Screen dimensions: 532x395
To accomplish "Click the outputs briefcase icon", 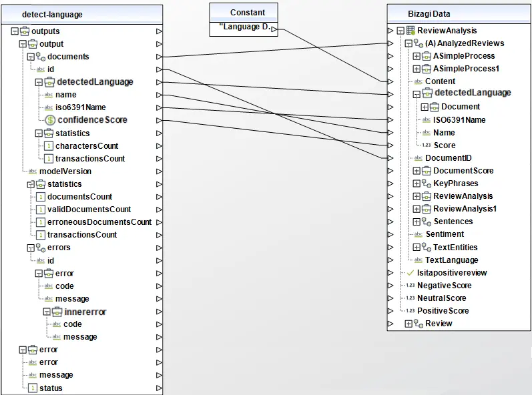I will pos(25,31).
